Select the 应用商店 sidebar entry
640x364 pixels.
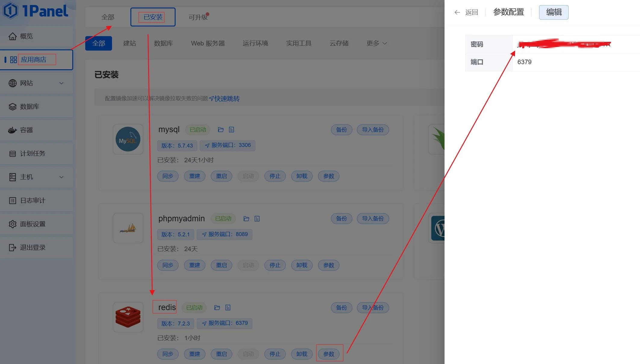pyautogui.click(x=36, y=60)
